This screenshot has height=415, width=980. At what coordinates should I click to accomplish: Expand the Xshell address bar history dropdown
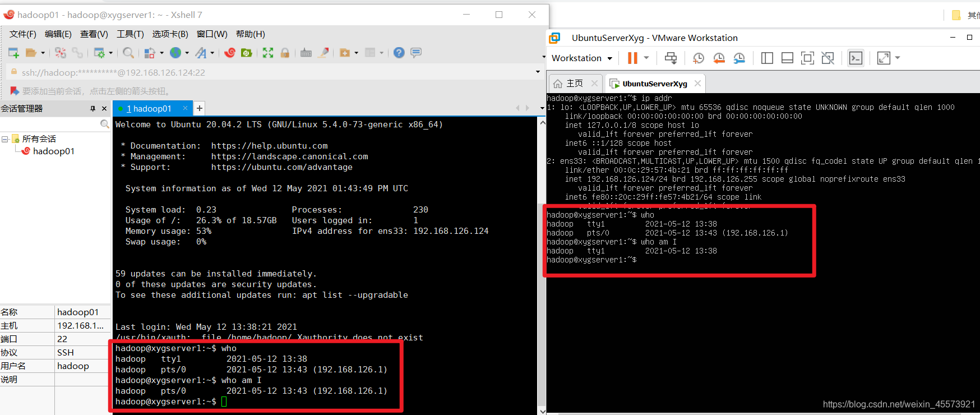(538, 72)
